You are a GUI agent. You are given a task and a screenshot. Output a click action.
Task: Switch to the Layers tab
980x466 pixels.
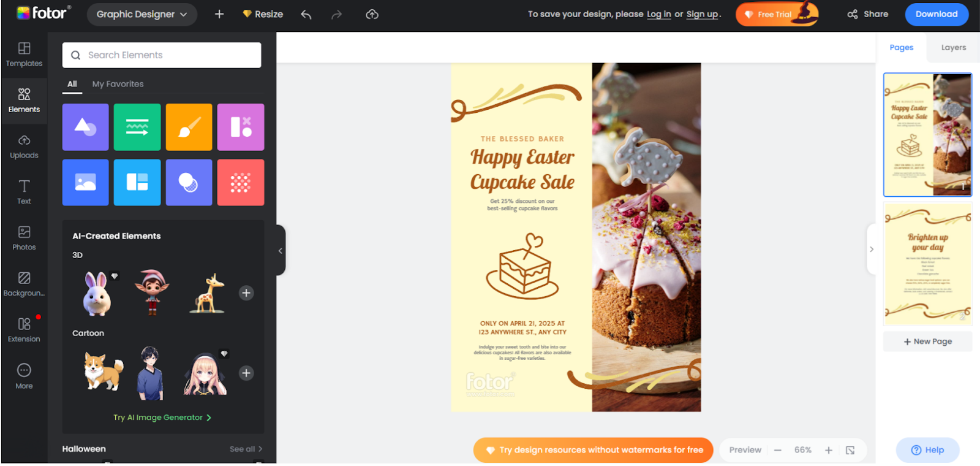(x=953, y=47)
